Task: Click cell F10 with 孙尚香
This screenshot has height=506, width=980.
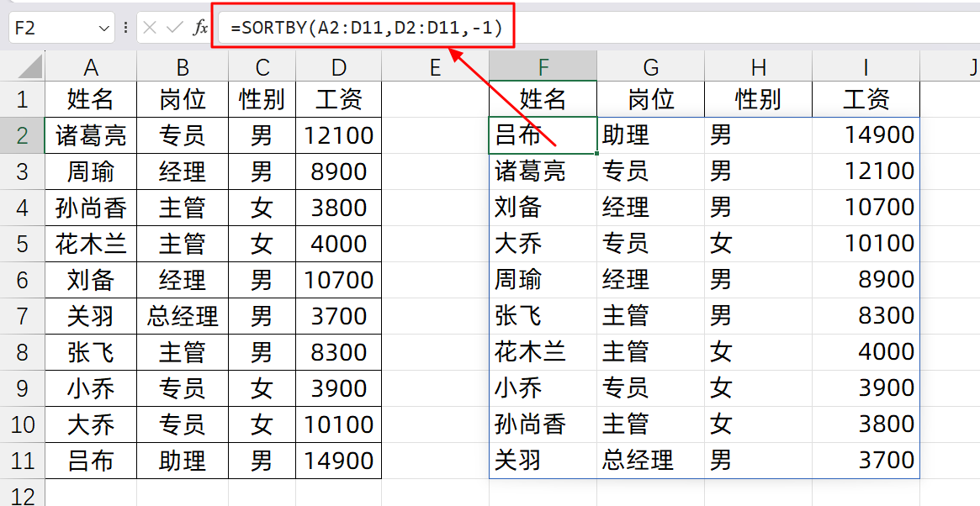Action: coord(543,424)
